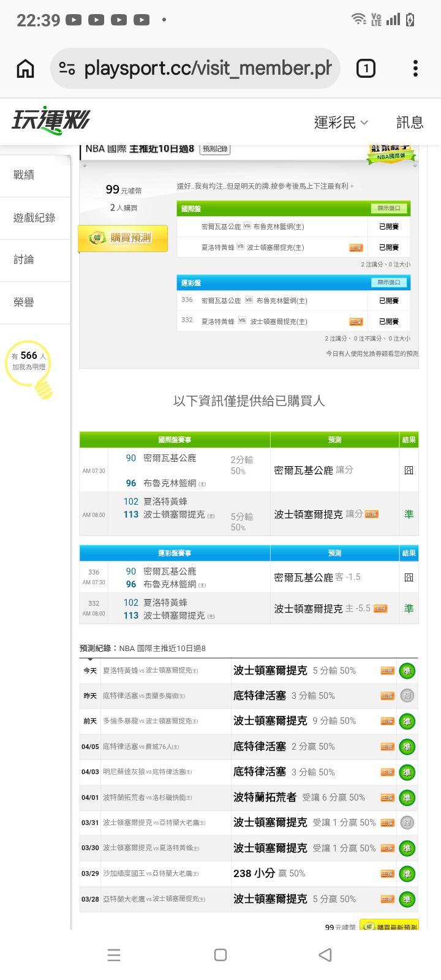Click 明尼蘇達灰狼vs底特律活塞 matchup link
Screen dimensions: 441x980
click(148, 772)
